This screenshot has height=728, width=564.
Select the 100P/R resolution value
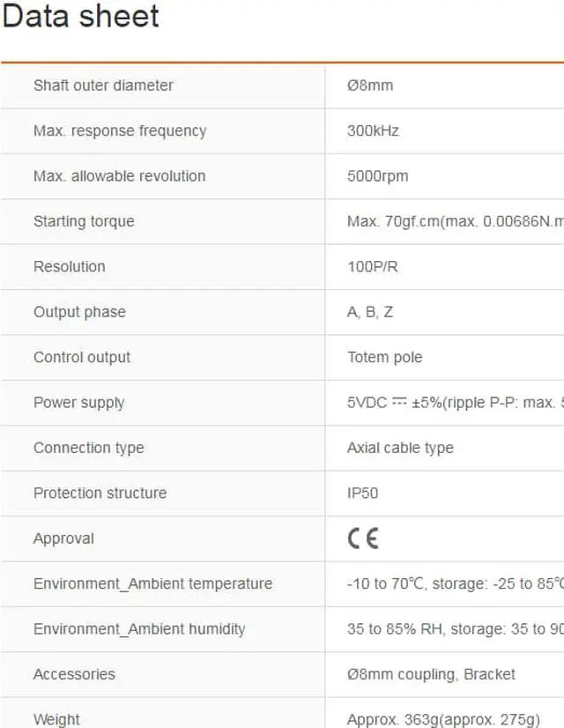[372, 266]
